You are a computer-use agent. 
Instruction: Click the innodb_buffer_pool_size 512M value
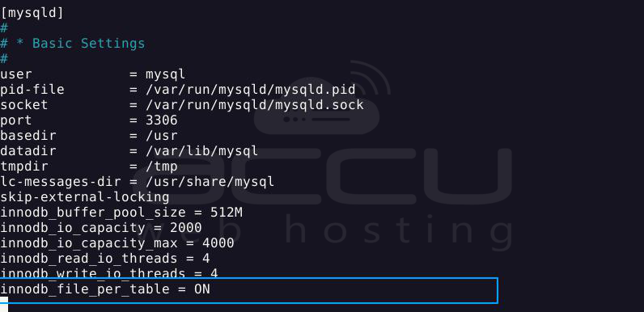point(227,213)
